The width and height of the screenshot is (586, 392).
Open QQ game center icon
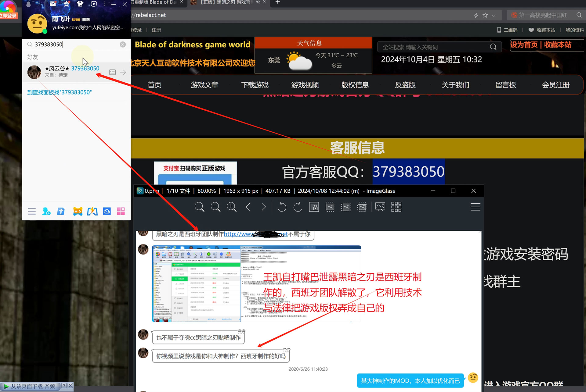coord(78,211)
